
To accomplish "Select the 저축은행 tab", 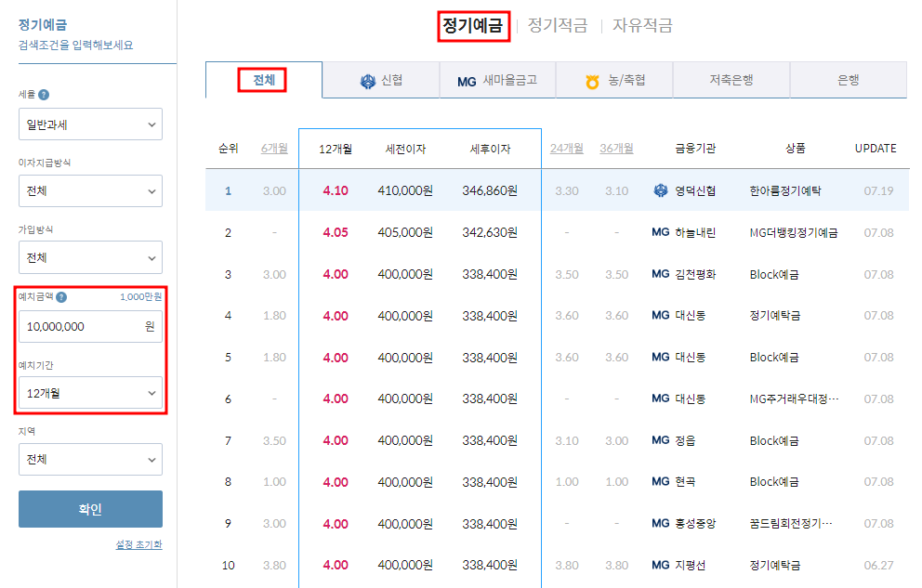I will [732, 80].
